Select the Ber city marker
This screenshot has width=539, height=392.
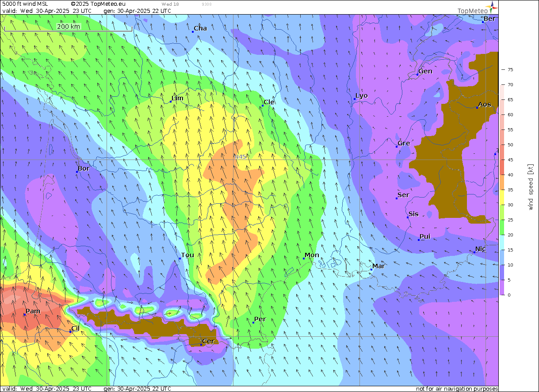483,22
